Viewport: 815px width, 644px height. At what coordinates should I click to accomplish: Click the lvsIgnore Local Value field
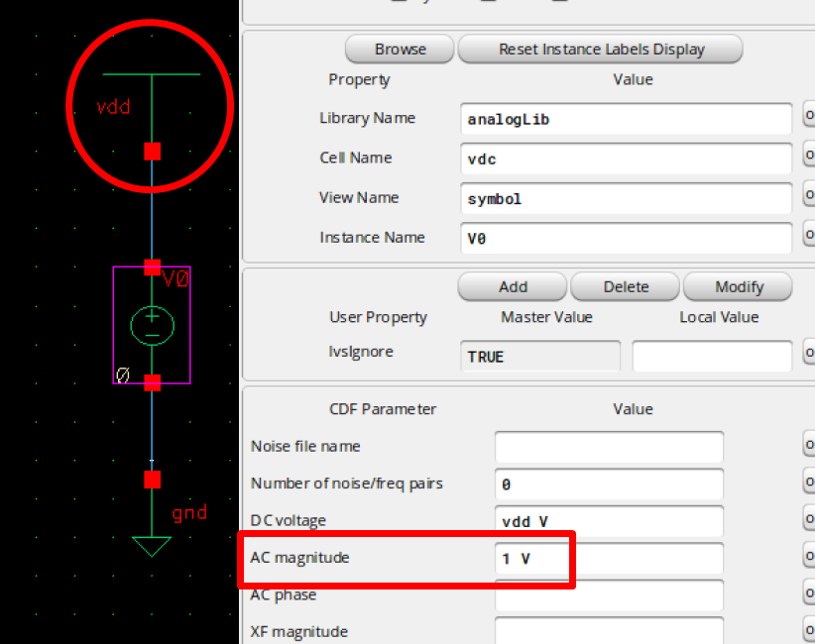pos(712,357)
